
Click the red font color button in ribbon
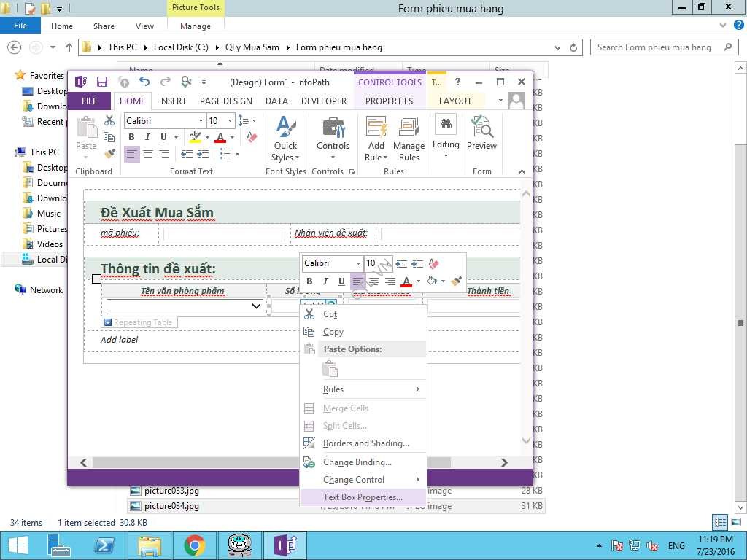(x=220, y=137)
